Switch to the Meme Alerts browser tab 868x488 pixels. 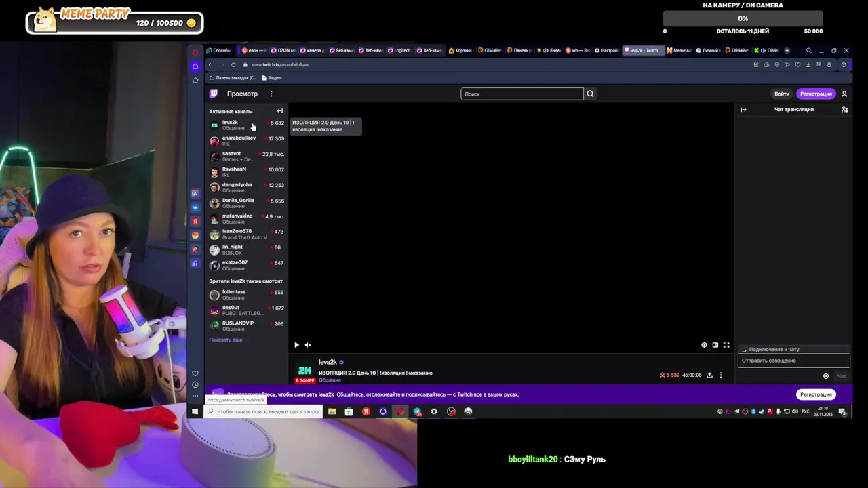679,50
